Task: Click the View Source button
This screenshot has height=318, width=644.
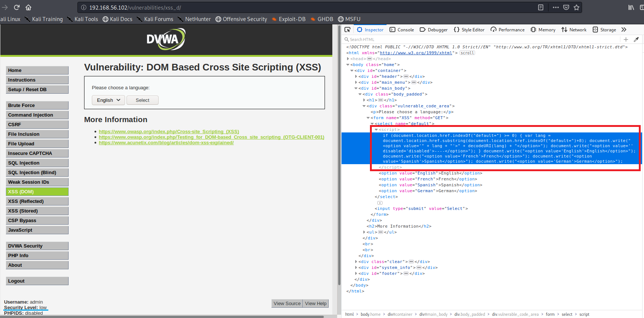Action: 287,303
